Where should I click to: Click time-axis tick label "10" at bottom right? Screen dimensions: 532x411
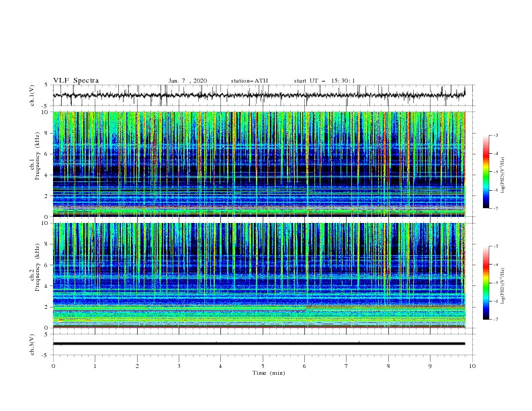coord(472,366)
